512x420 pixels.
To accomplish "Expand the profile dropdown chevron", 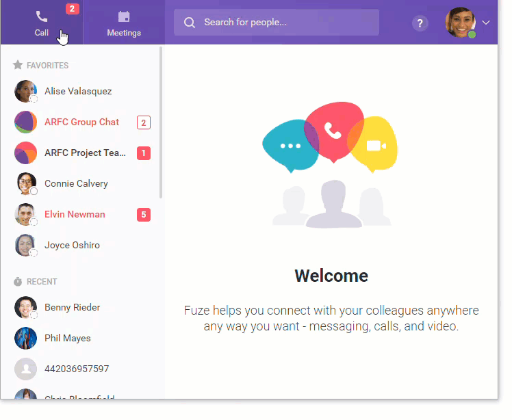I will click(x=486, y=23).
